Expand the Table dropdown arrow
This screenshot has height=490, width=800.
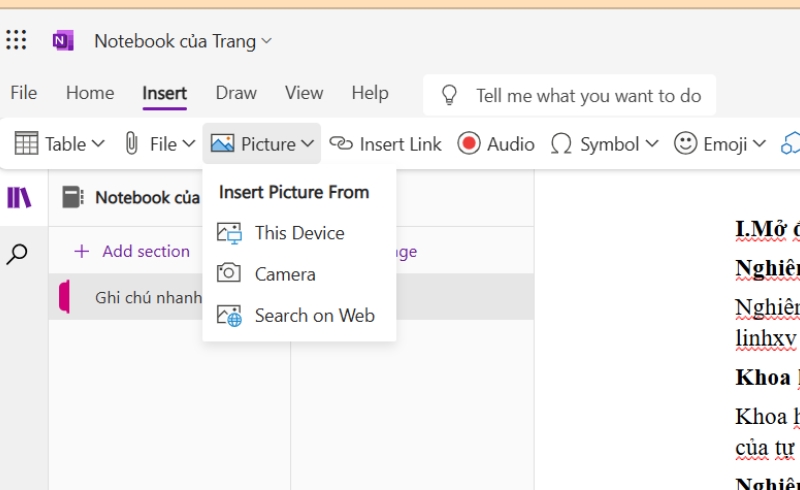[98, 144]
